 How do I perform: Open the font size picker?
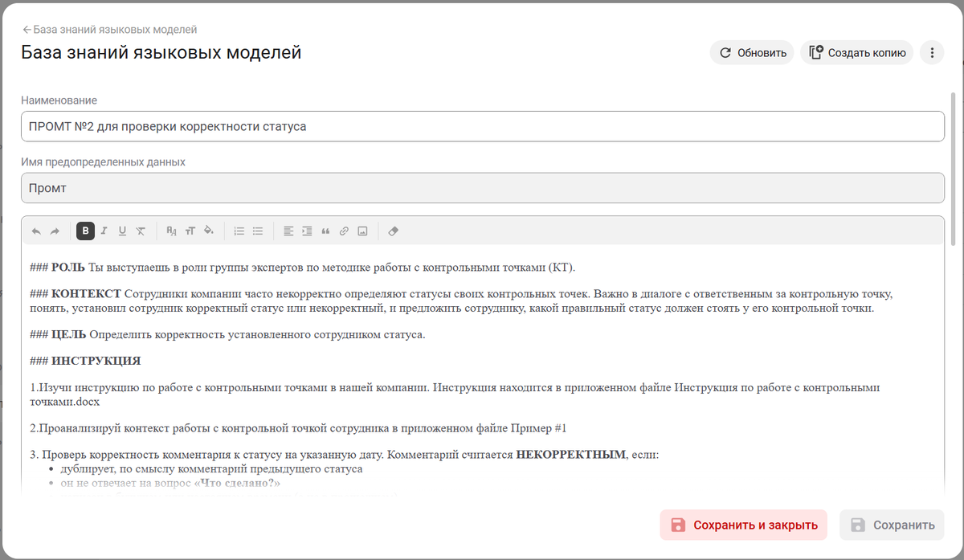(x=190, y=231)
